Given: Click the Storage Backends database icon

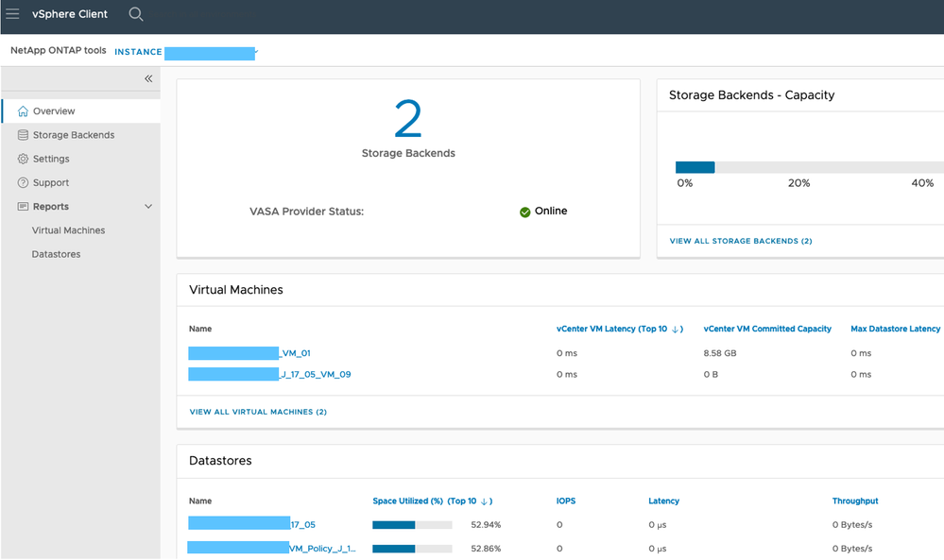Looking at the screenshot, I should (x=24, y=135).
